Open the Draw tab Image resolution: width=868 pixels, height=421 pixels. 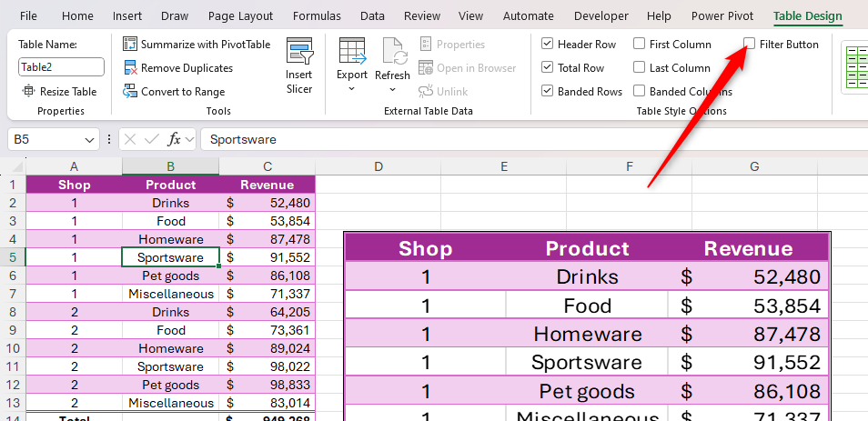click(x=175, y=16)
